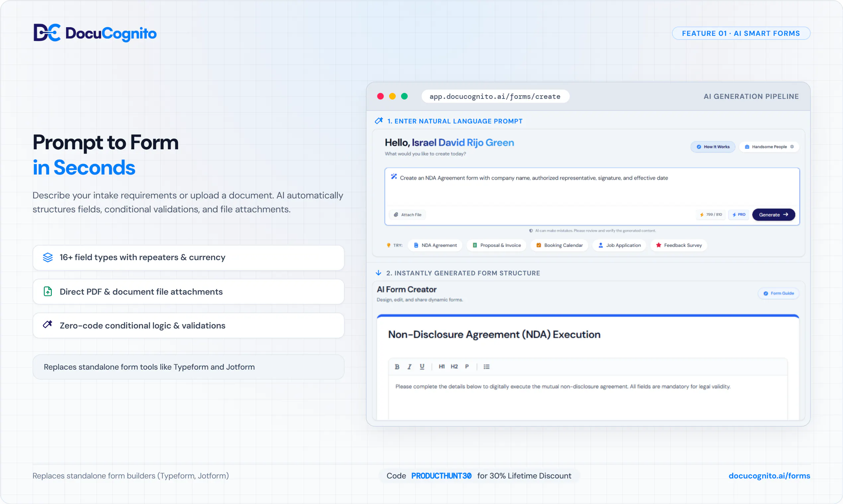Open the Form Guide button
The width and height of the screenshot is (843, 504).
(x=779, y=293)
